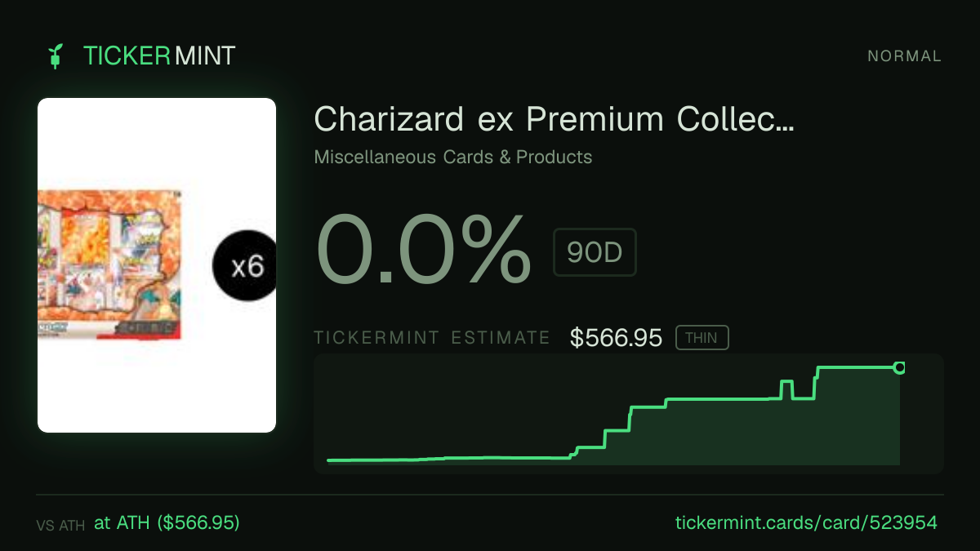Click the TickerMint sprout logo icon
This screenshot has height=551, width=980.
56,56
